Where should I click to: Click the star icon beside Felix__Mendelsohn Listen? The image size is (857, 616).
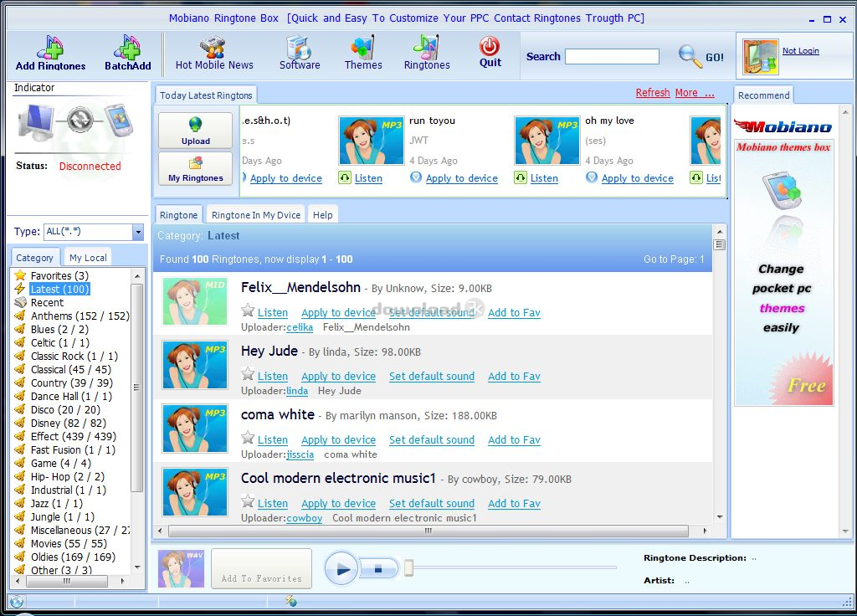click(248, 311)
